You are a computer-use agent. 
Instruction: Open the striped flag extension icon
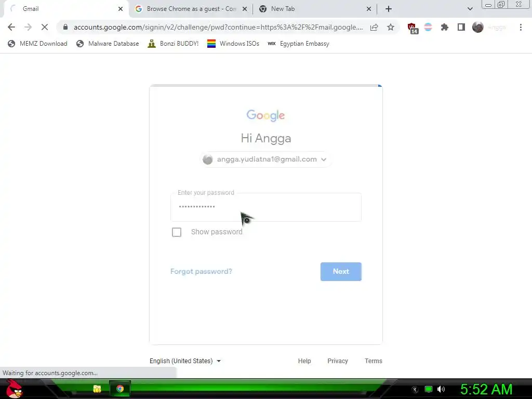(428, 27)
